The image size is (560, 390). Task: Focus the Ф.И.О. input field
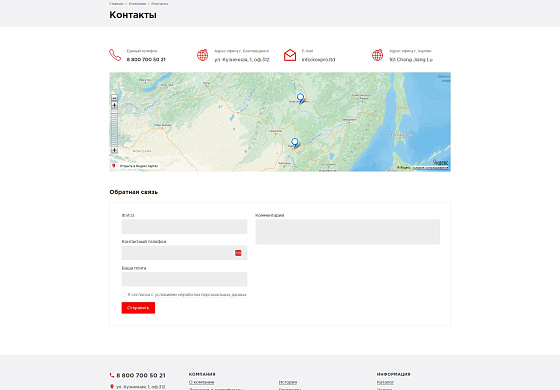click(x=184, y=226)
